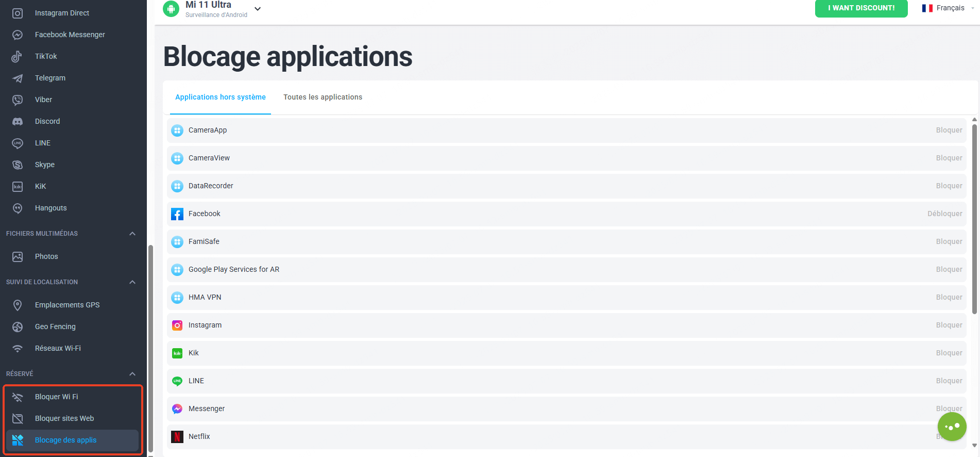Click the Skype icon in sidebar
The image size is (980, 457).
(x=18, y=165)
